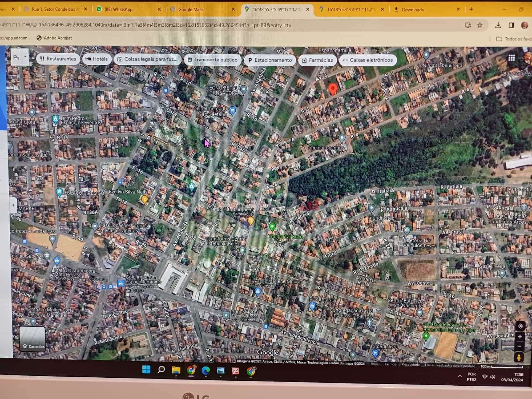The width and height of the screenshot is (532, 399).
Task: Toggle the browser side panel
Action: (511, 25)
